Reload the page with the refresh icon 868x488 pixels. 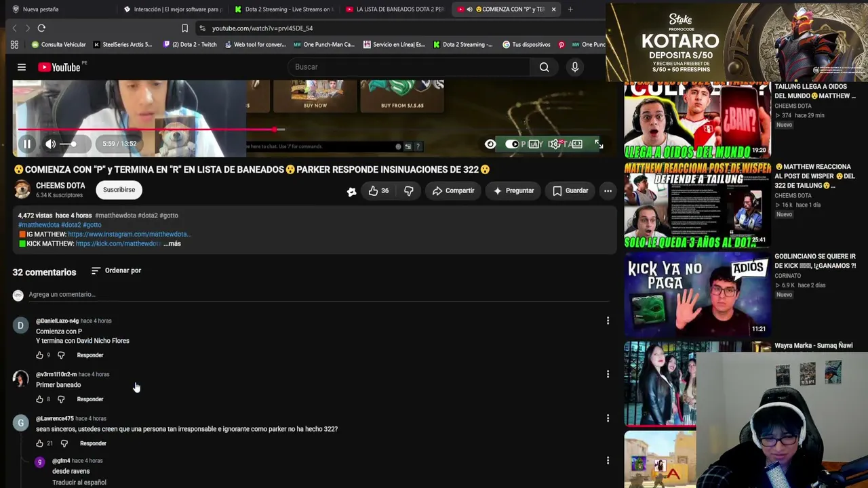pyautogui.click(x=41, y=28)
